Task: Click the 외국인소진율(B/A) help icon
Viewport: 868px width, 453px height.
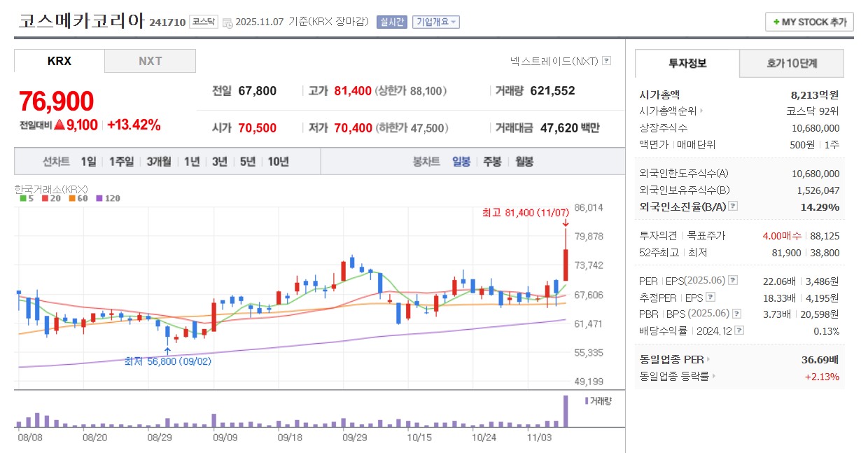Action: 733,206
